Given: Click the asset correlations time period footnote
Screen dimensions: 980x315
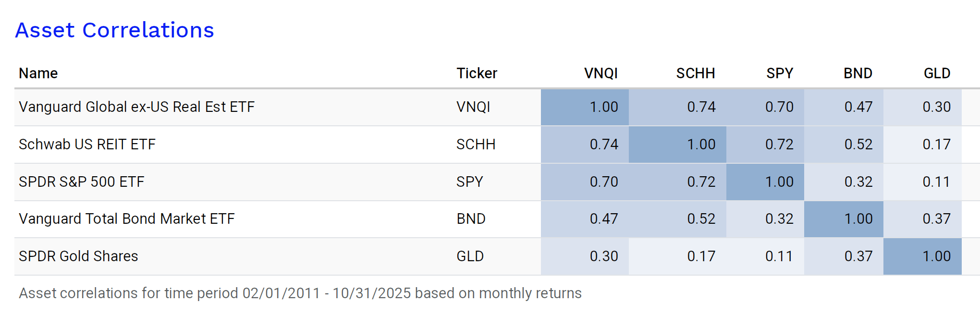Looking at the screenshot, I should coord(300,293).
